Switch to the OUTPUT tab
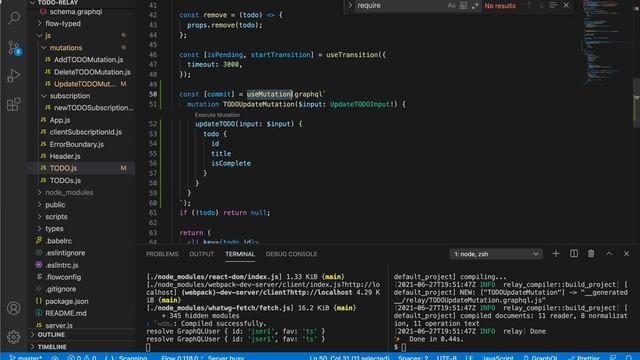 (x=202, y=254)
